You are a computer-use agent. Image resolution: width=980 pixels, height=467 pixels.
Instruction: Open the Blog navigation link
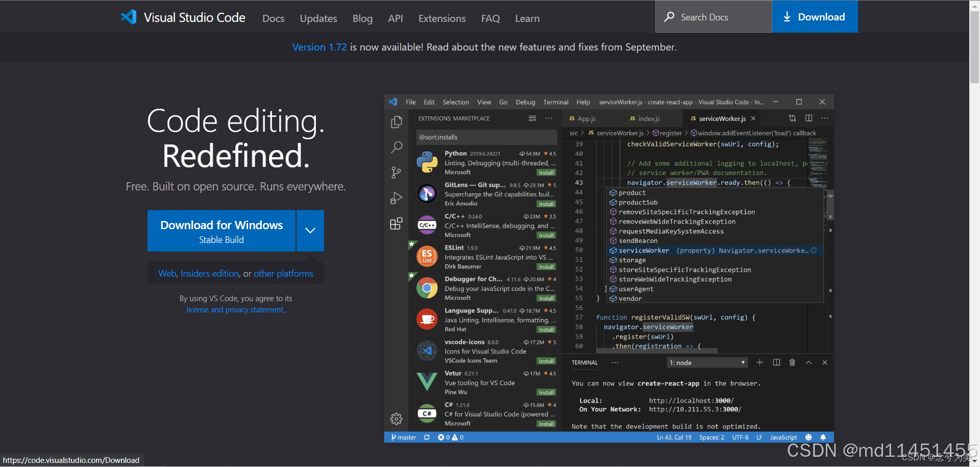pos(362,18)
